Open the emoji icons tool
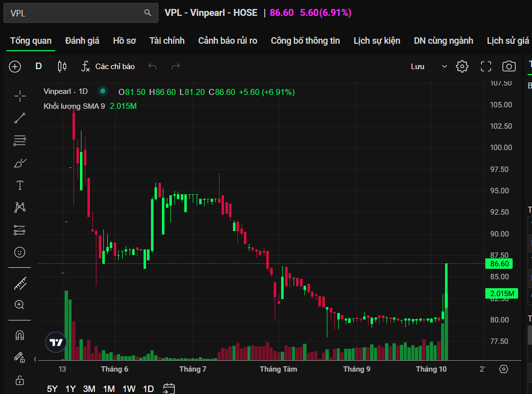Image resolution: width=532 pixels, height=394 pixels. 20,252
